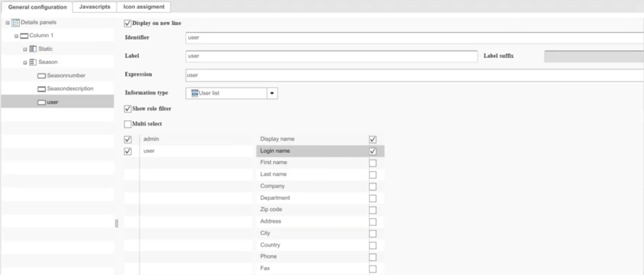Enable the Multi select checkbox
Screen dimensions: 644x275
[x=128, y=124]
